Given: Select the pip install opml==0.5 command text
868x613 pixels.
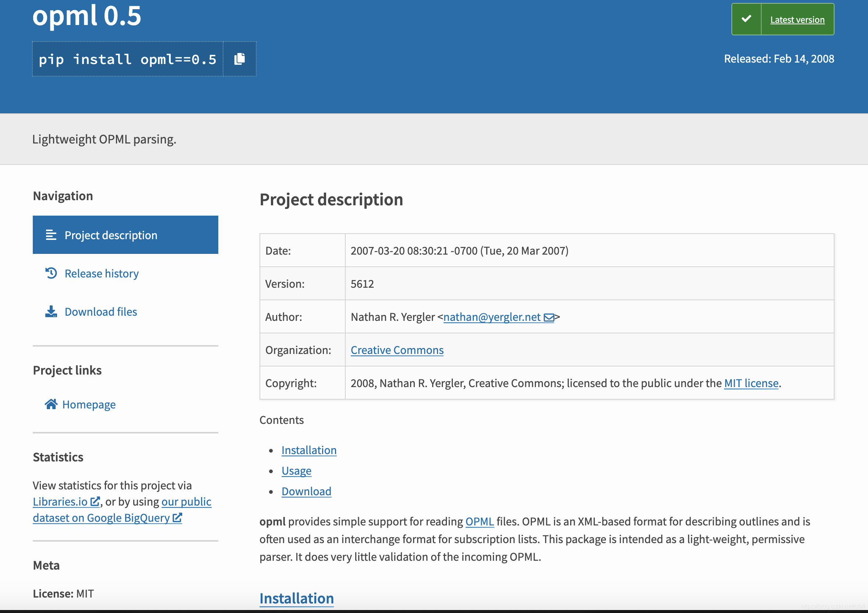Looking at the screenshot, I should [127, 59].
